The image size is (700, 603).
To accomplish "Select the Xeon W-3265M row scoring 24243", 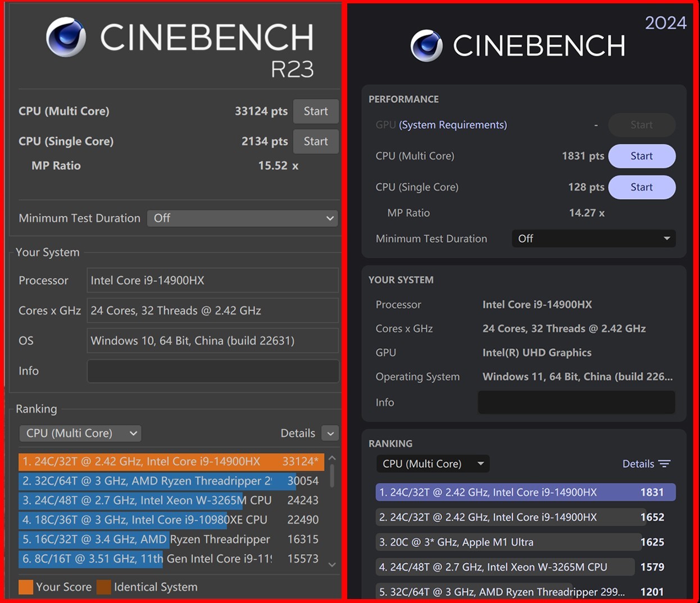I will 171,500.
